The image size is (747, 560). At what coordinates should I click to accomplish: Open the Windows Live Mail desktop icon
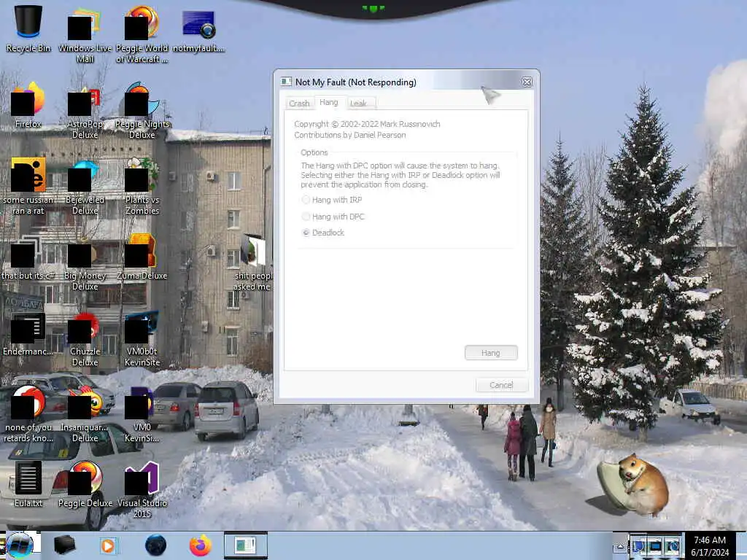[85, 34]
